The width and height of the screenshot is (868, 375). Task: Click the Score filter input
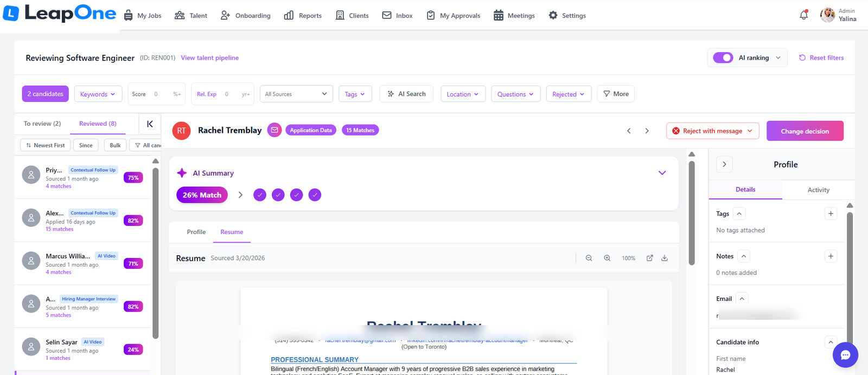point(156,94)
